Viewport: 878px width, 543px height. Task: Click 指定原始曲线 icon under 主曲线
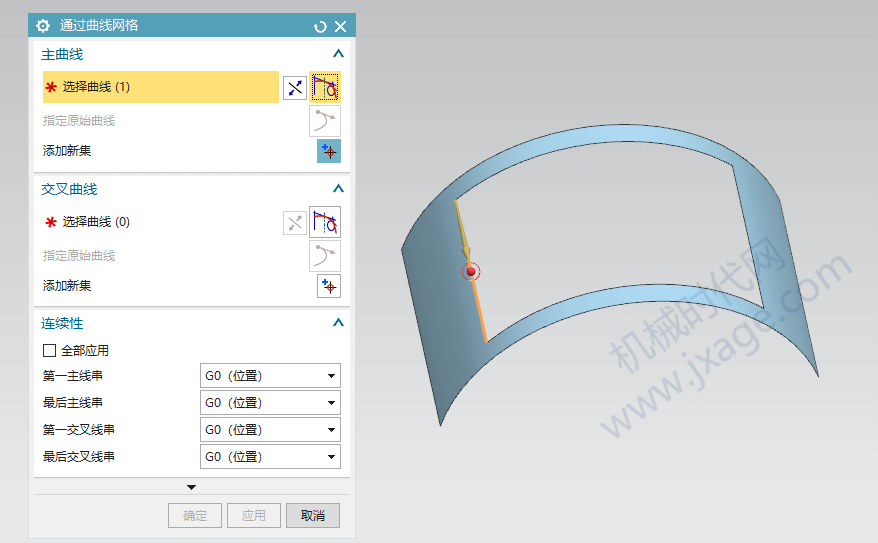[x=325, y=121]
